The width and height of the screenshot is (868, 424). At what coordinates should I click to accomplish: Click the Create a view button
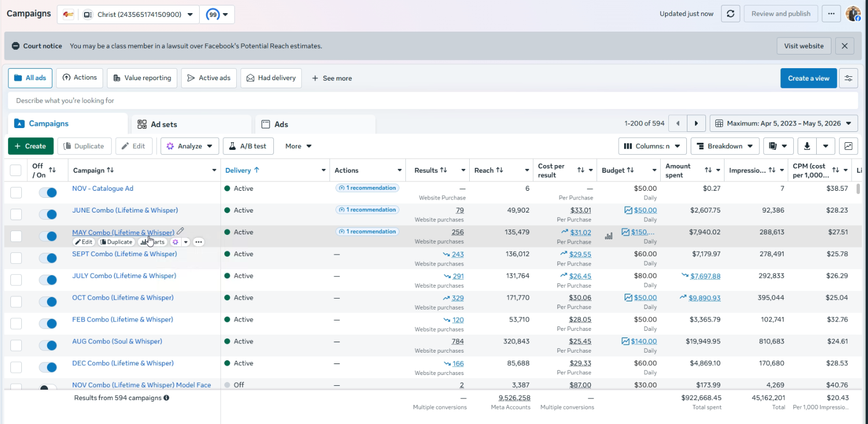(809, 78)
